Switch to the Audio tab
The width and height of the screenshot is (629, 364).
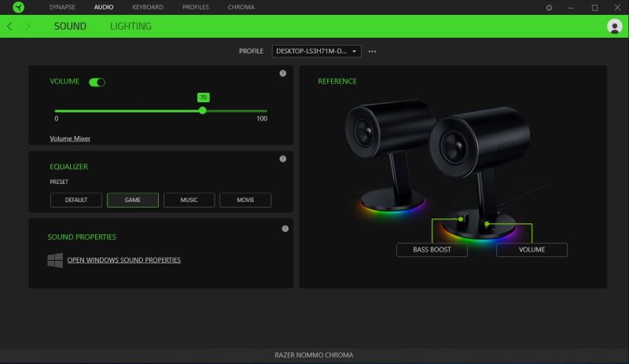coord(104,7)
